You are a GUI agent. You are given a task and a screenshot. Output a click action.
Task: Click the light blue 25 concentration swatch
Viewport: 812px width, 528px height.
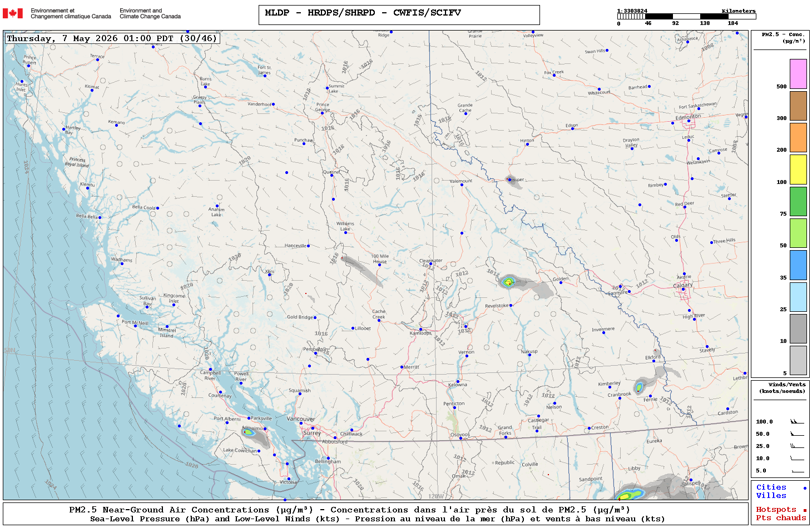798,297
